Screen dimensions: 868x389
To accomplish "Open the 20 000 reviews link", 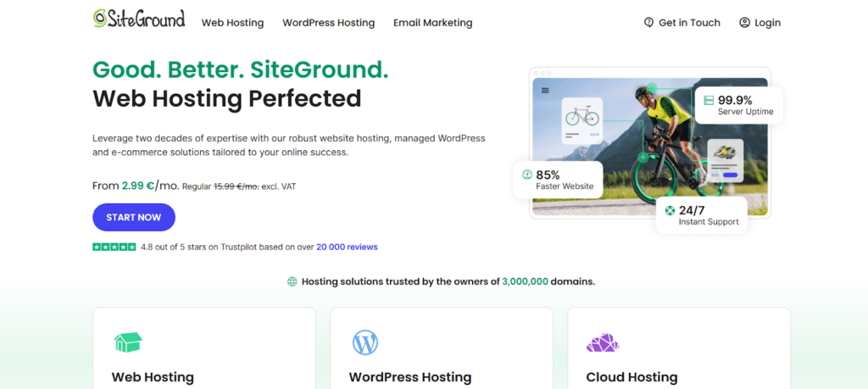I will [x=347, y=247].
